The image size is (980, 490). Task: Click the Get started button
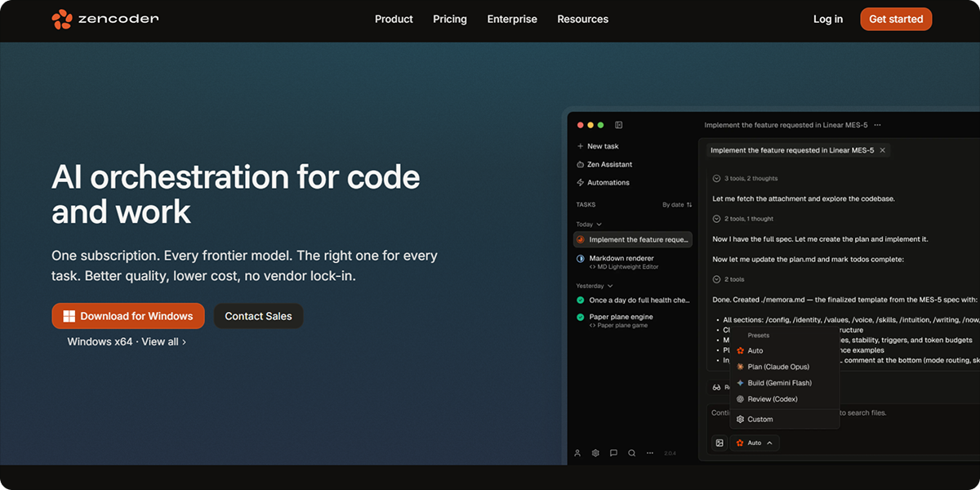[x=896, y=19]
